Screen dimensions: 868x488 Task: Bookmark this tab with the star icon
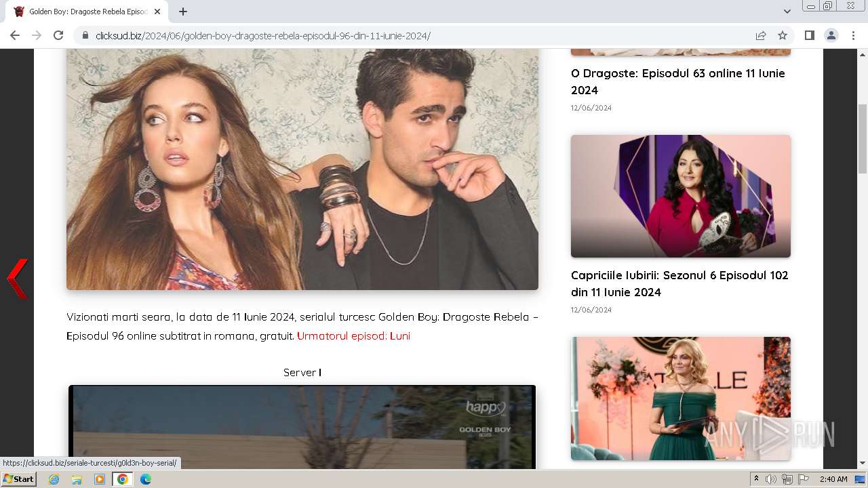(783, 35)
